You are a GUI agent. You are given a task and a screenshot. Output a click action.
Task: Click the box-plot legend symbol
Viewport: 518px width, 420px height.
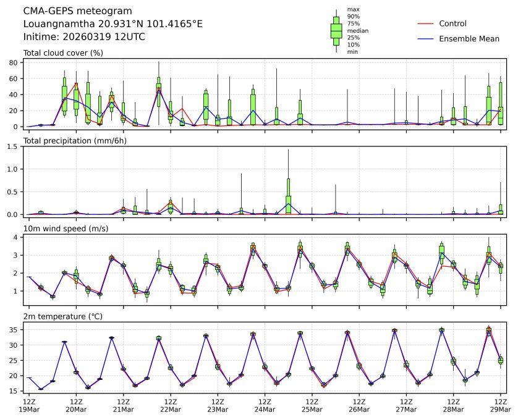point(336,30)
